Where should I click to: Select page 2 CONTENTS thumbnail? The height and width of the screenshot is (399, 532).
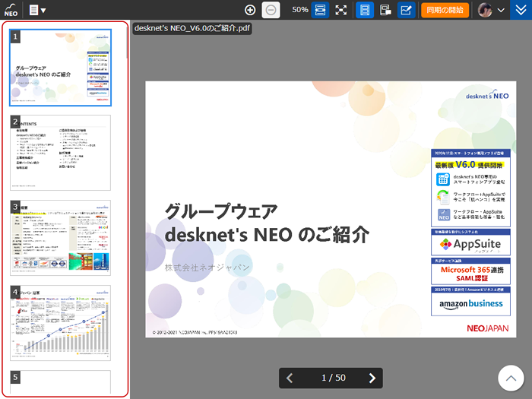(60, 153)
